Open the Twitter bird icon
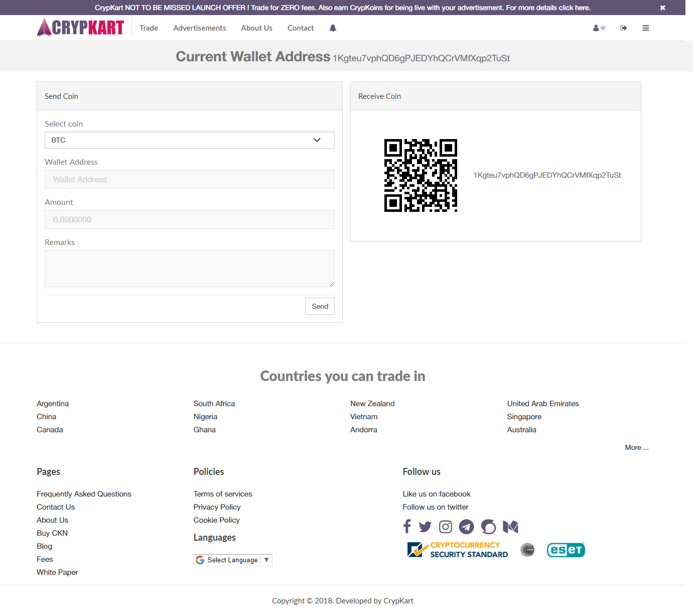 [x=425, y=526]
